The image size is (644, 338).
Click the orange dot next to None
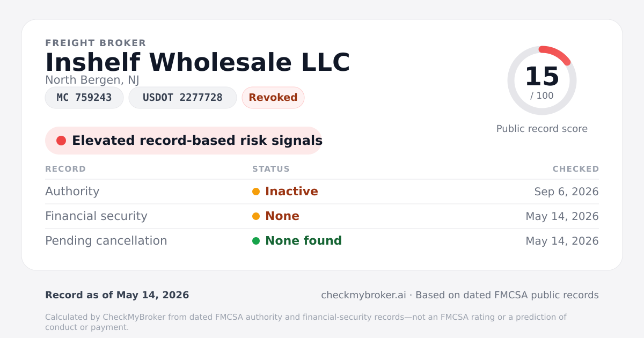tap(256, 216)
